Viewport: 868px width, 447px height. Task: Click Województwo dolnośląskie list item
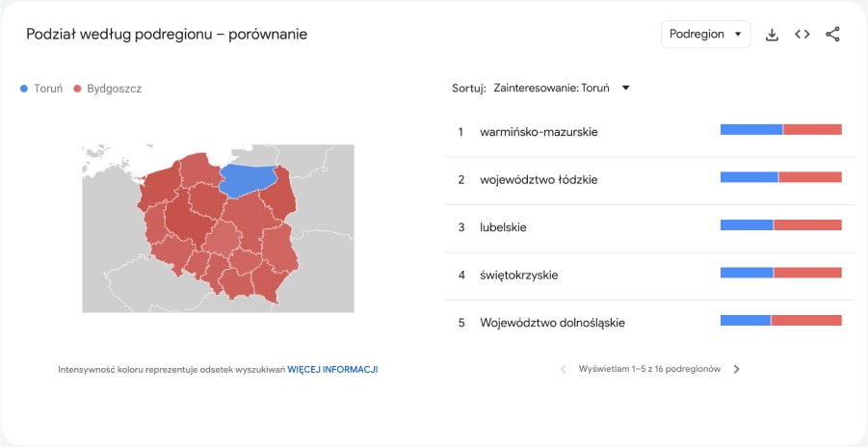(552, 323)
